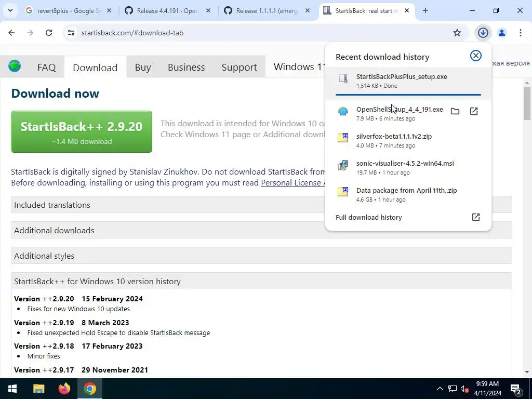Click silverfox-beta zip file icon

pos(343,138)
